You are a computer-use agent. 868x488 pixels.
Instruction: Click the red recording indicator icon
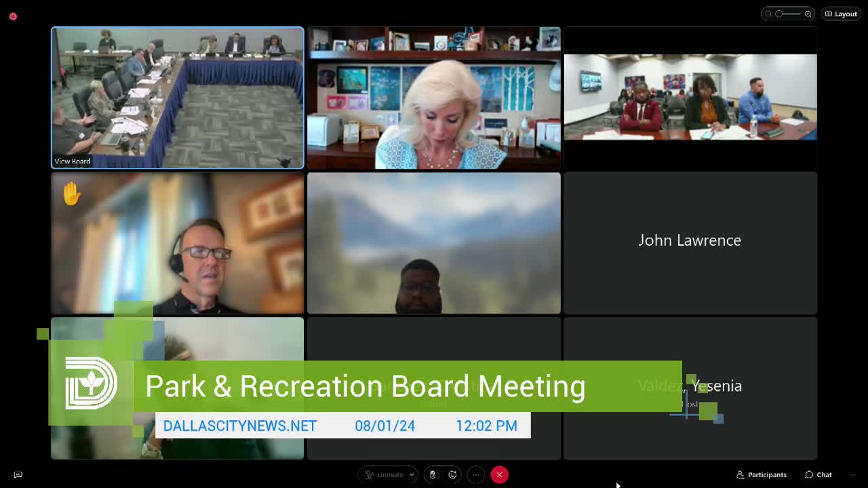tap(13, 16)
